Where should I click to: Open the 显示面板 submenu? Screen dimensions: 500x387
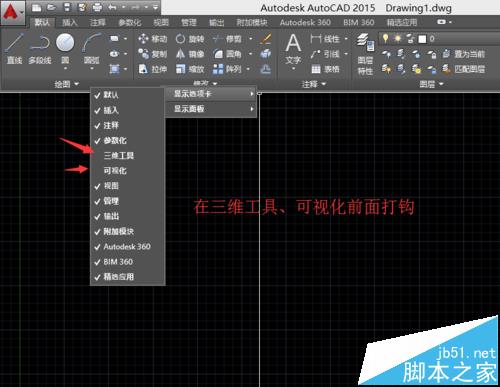[x=211, y=109]
